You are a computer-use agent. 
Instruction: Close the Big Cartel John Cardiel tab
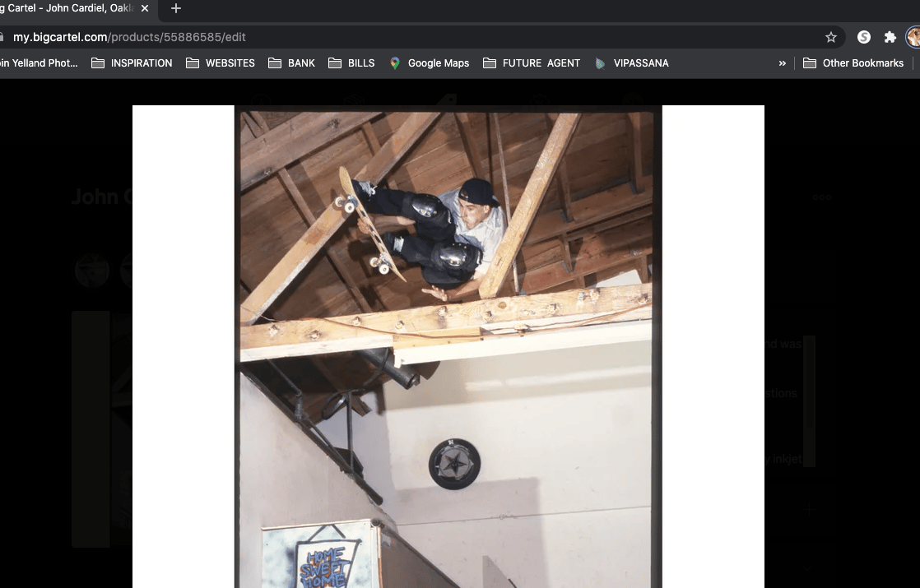tap(145, 9)
